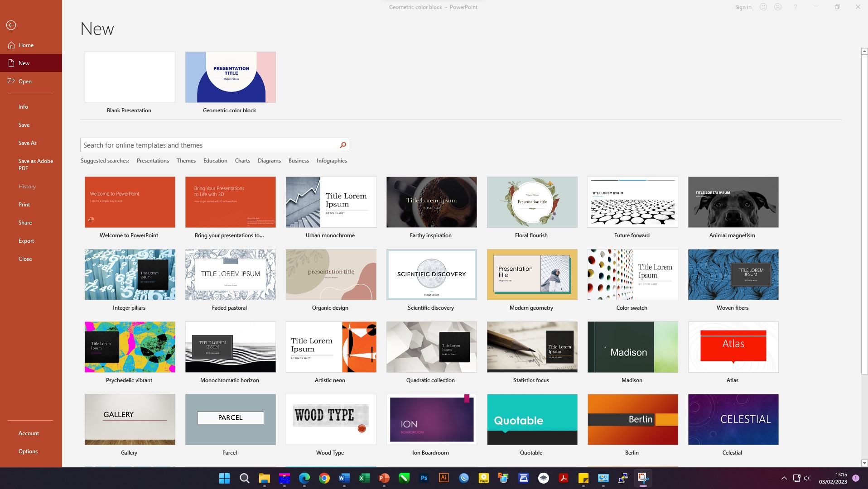Screen dimensions: 868x489
Task: Open Illustrator from the taskbar
Action: click(x=444, y=478)
